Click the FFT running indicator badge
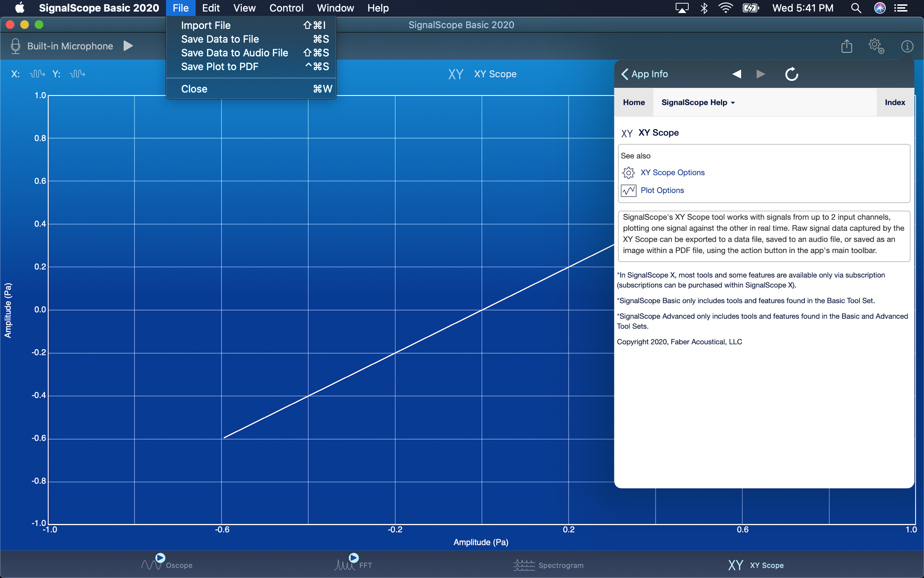The height and width of the screenshot is (578, 924). (354, 558)
